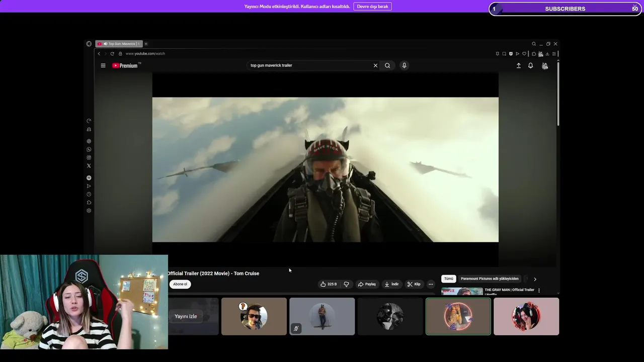Run YouTube search with magnifier button
The image size is (644, 362).
[387, 65]
